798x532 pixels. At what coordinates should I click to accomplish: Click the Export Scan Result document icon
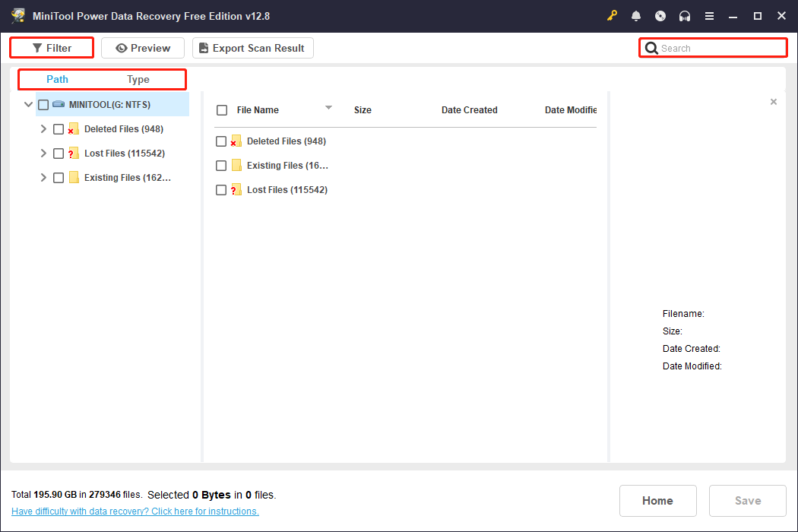tap(203, 47)
